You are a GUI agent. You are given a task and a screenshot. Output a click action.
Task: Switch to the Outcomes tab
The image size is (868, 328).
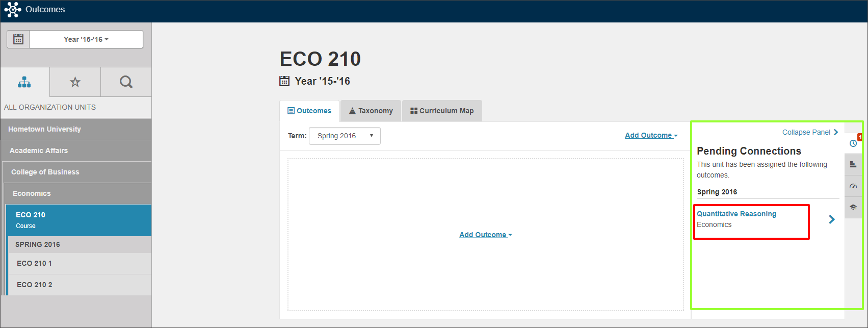pyautogui.click(x=309, y=111)
